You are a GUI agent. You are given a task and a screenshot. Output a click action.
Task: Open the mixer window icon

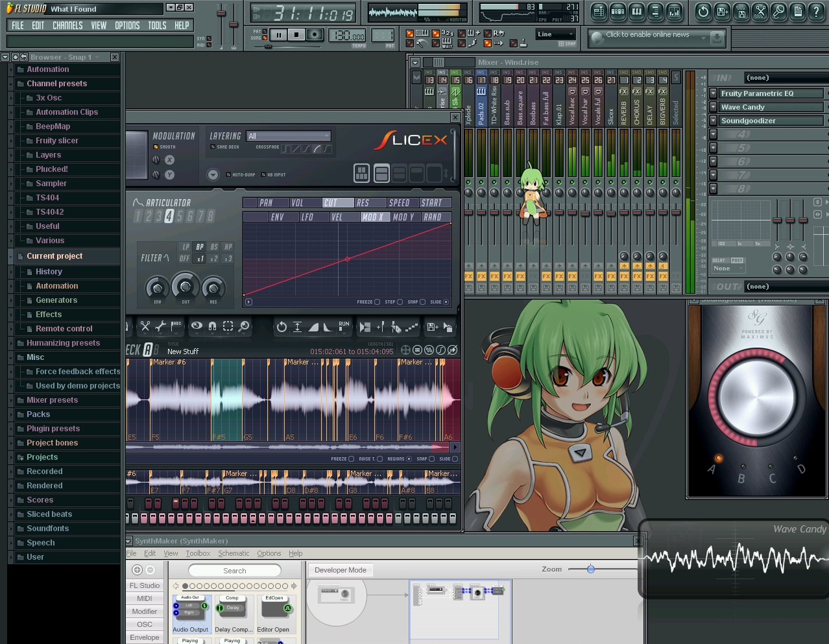[674, 12]
